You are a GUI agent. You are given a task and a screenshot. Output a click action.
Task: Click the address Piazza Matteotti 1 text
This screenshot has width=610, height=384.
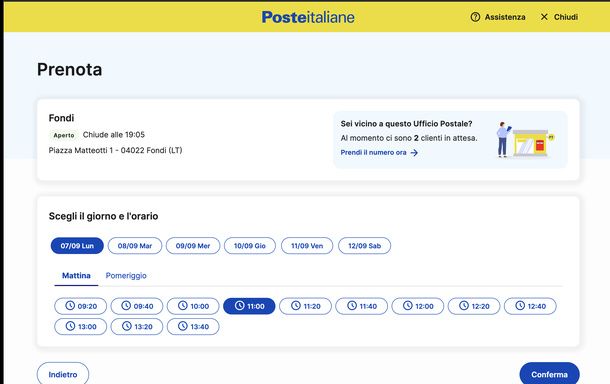116,150
